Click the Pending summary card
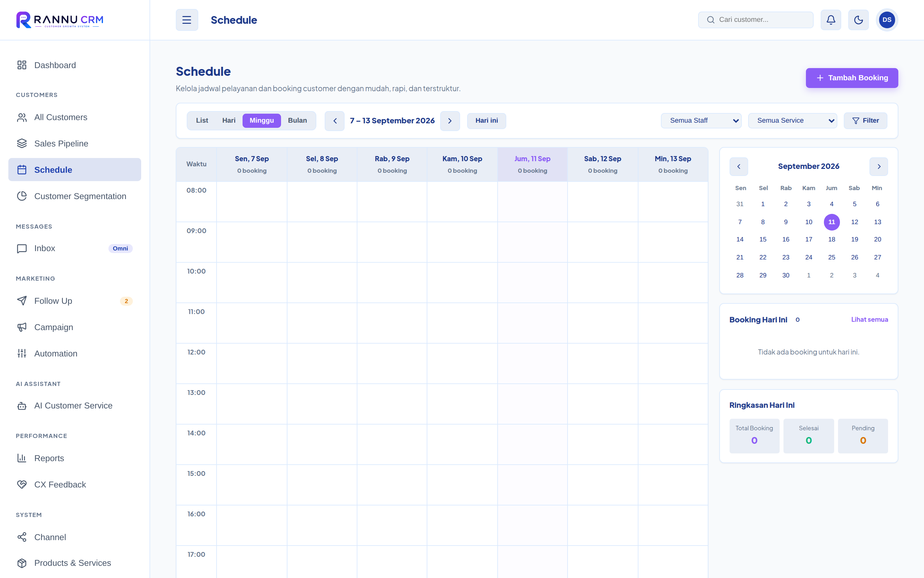The image size is (924, 578). click(x=863, y=436)
